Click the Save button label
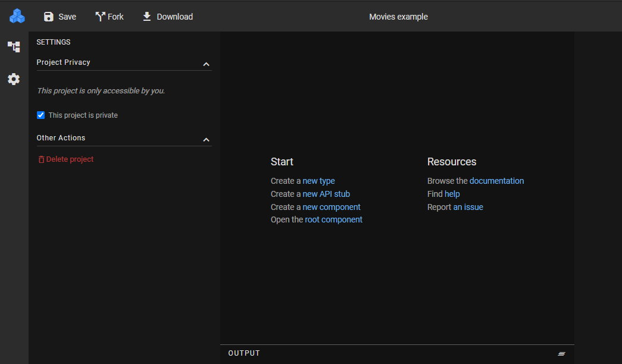The height and width of the screenshot is (364, 622). tap(67, 17)
